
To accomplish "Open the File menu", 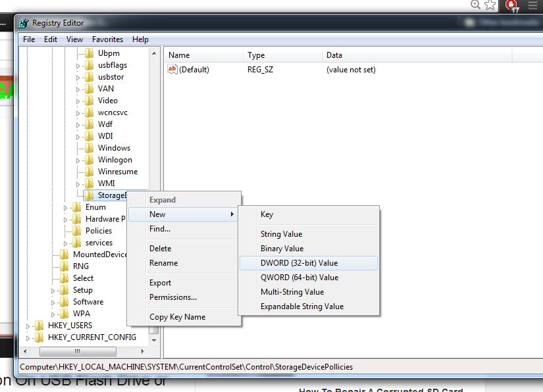I will 29,39.
